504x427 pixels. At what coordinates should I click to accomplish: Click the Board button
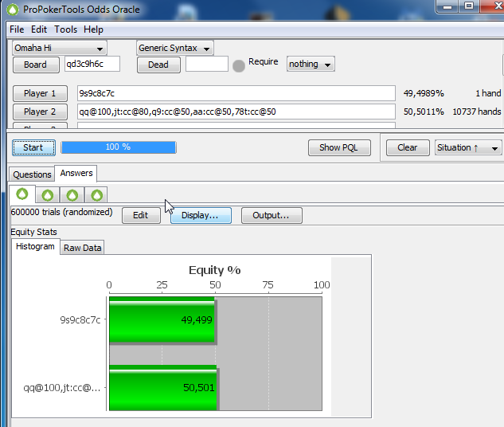point(36,65)
